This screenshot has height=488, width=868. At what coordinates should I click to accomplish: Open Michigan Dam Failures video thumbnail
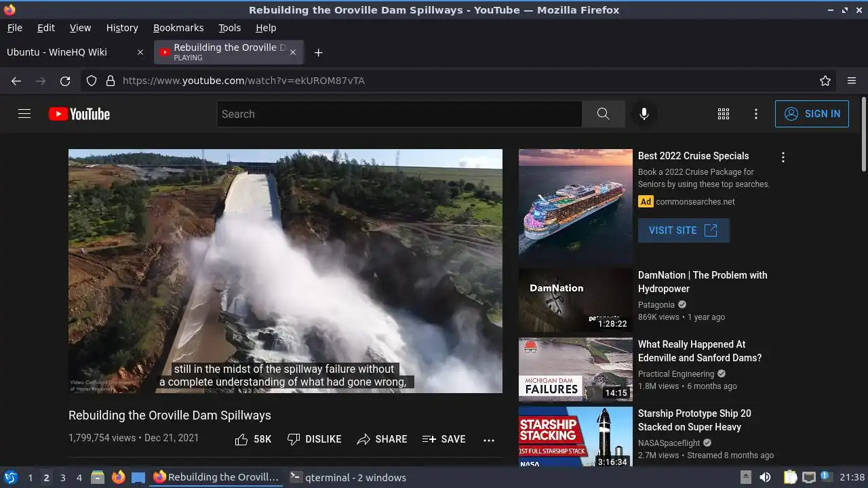pyautogui.click(x=576, y=369)
